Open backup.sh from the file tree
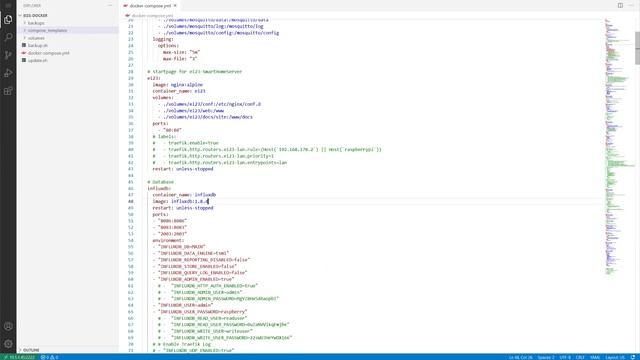 point(38,45)
